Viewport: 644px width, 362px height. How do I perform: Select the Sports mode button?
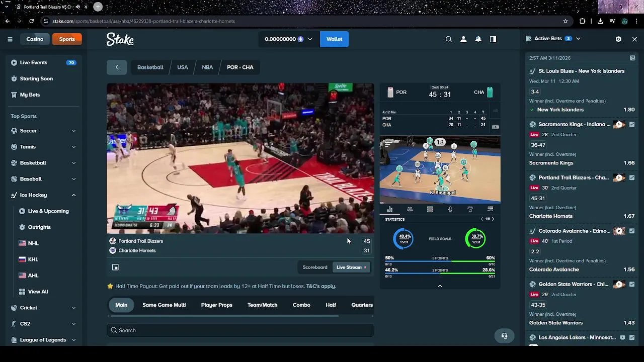click(67, 39)
